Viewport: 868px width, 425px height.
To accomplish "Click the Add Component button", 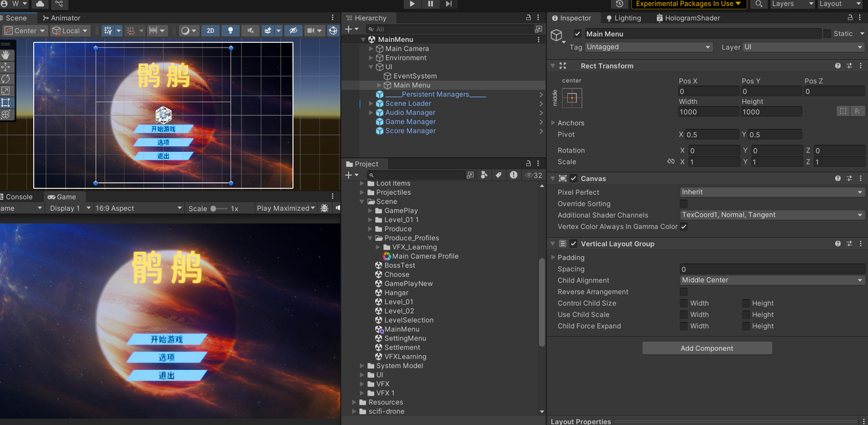I will [x=707, y=348].
